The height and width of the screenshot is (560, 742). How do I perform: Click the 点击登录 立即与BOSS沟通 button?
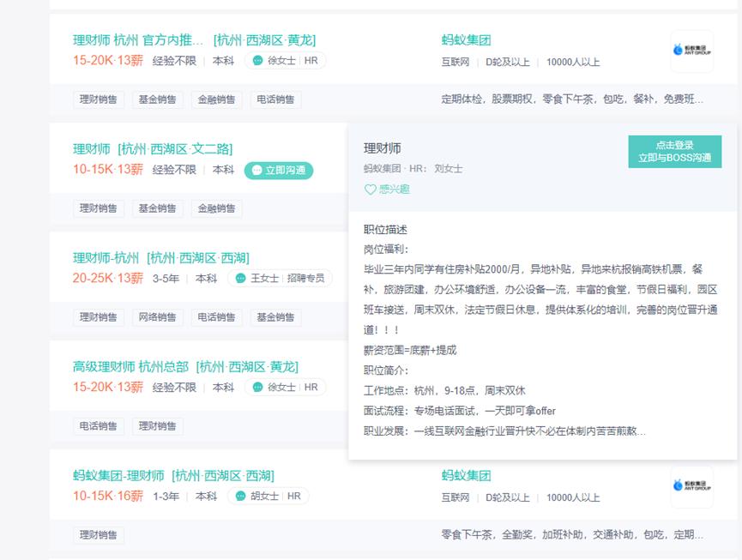click(675, 152)
